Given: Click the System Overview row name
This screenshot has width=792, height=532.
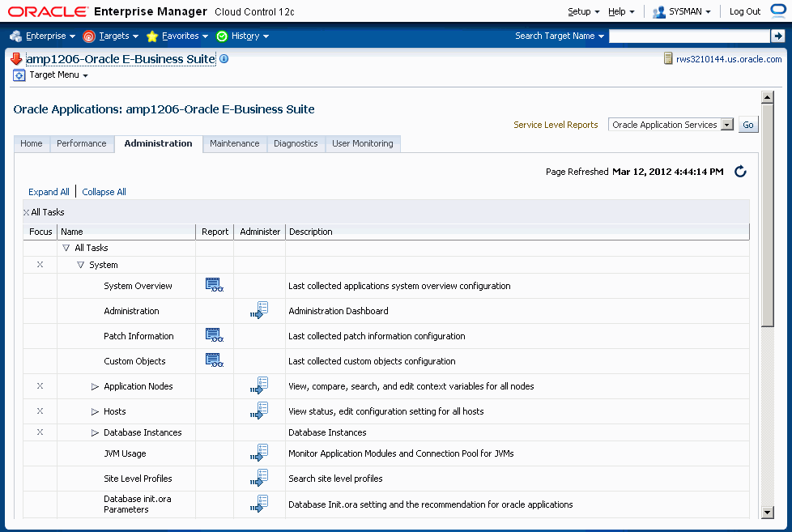Looking at the screenshot, I should pyautogui.click(x=138, y=286).
